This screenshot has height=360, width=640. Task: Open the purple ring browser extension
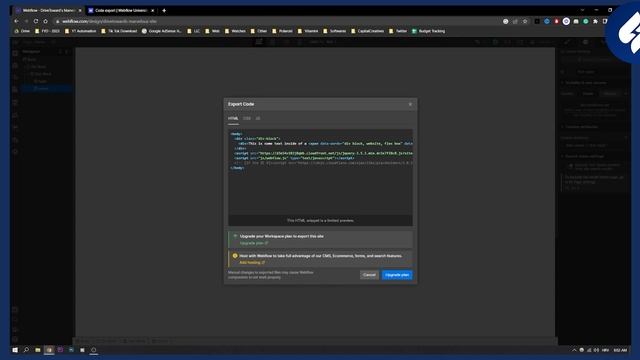(x=566, y=21)
